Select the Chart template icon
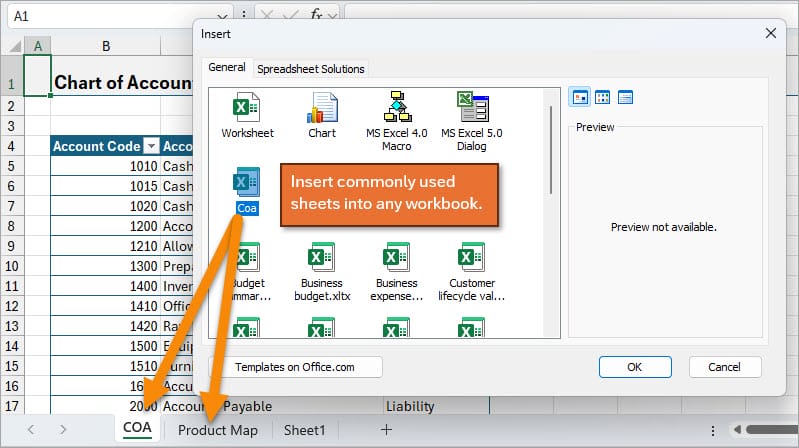The width and height of the screenshot is (799, 448). pos(322,107)
